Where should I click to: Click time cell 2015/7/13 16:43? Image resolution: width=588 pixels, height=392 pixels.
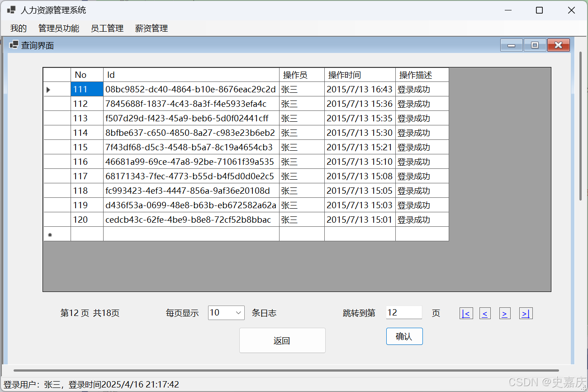click(x=360, y=89)
